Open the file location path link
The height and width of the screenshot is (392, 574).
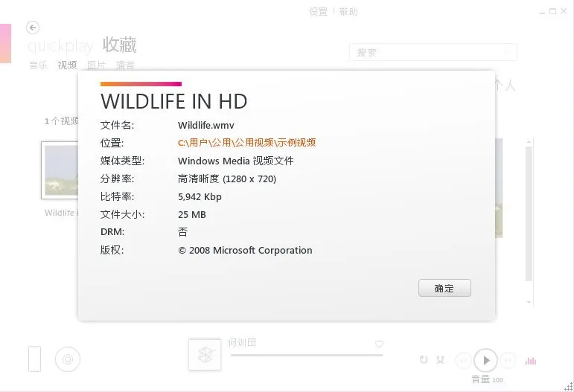click(246, 143)
